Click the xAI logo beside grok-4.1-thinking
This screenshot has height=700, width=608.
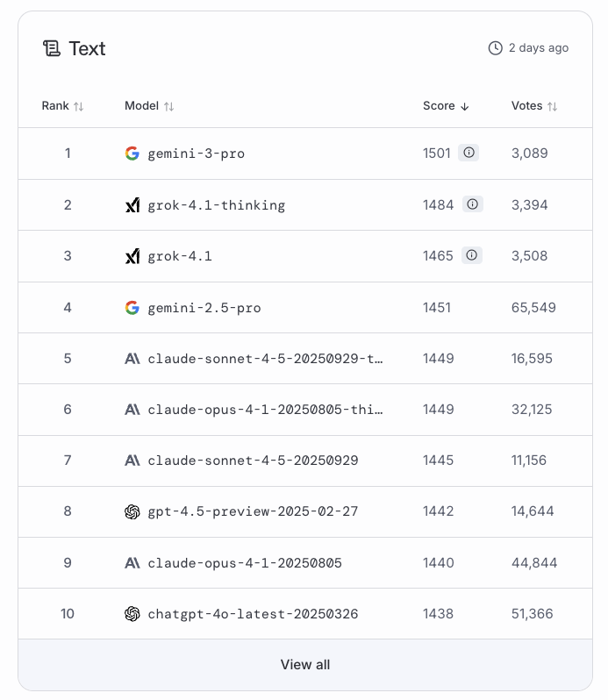(132, 205)
